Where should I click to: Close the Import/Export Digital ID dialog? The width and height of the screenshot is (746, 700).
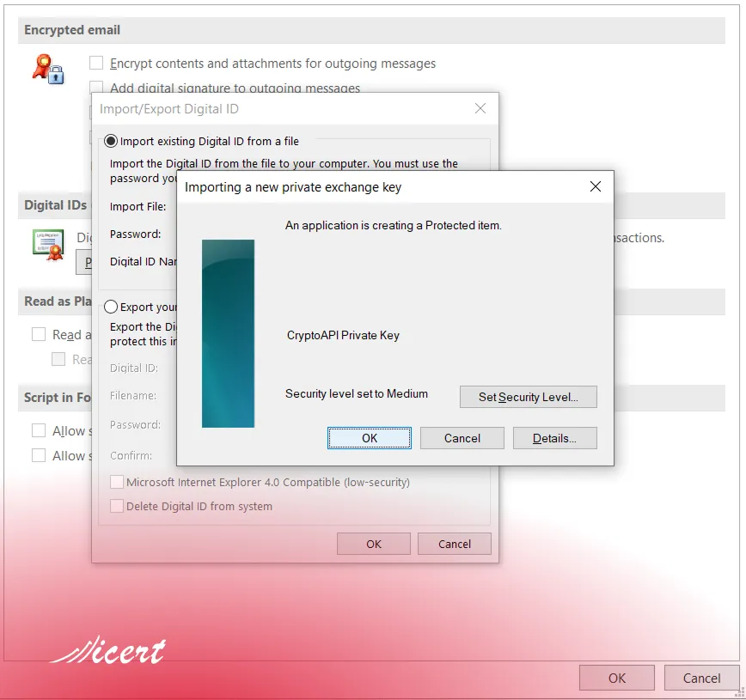pos(480,109)
